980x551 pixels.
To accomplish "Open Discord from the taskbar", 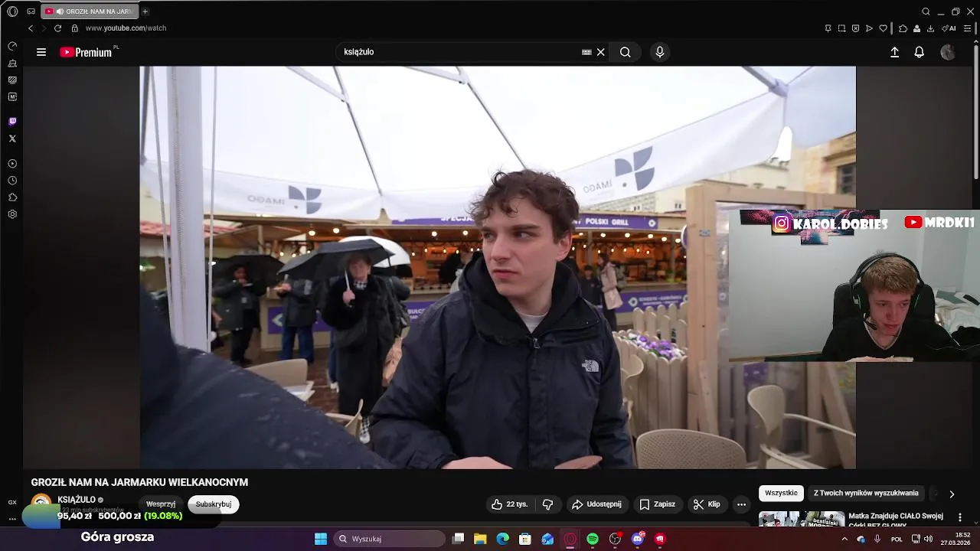I will pyautogui.click(x=638, y=539).
